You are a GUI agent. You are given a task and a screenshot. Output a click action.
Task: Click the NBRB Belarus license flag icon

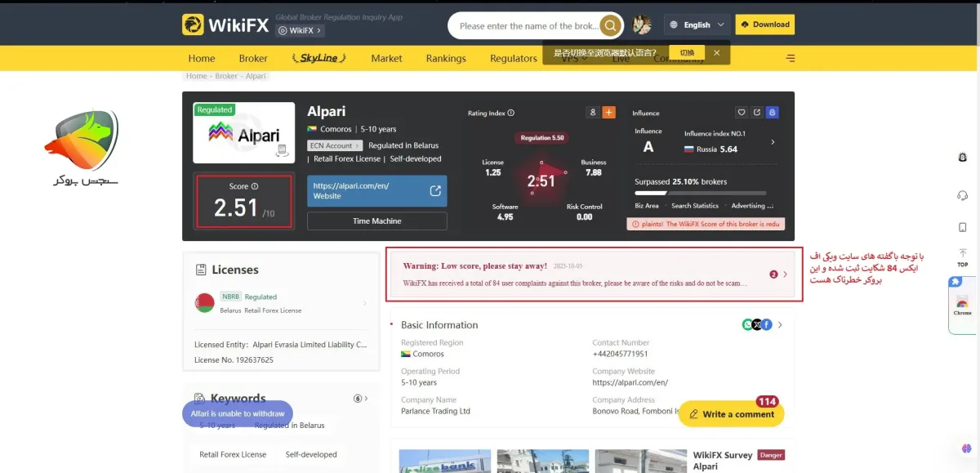coord(204,303)
